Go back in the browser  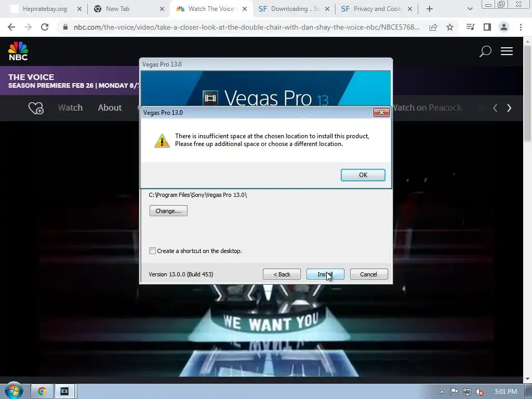(x=11, y=27)
